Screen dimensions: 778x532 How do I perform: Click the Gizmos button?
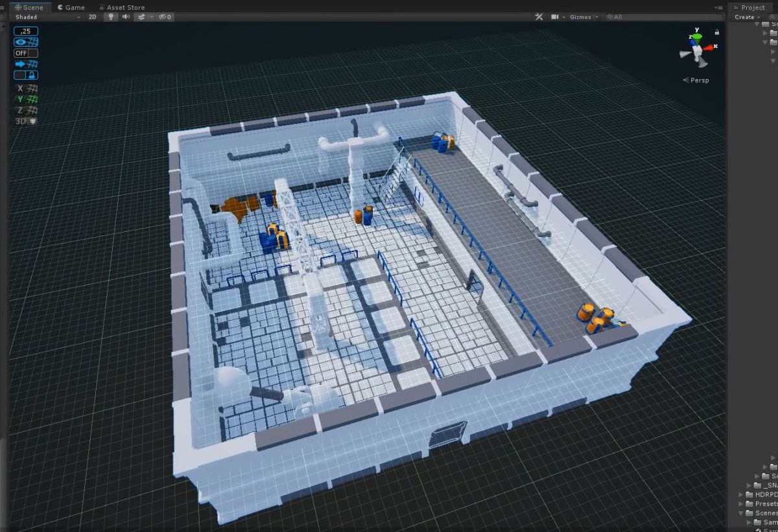[x=580, y=17]
